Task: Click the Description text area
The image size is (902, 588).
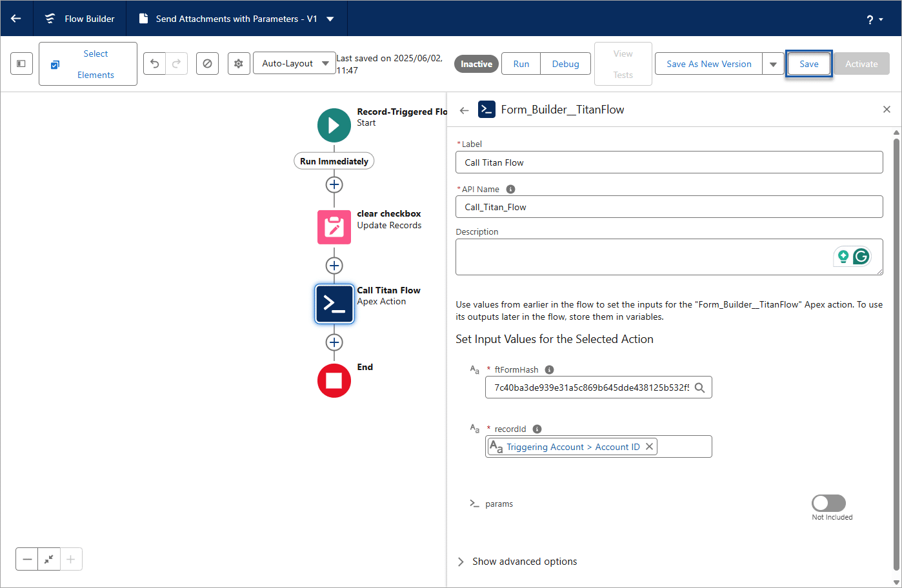Action: [669, 257]
